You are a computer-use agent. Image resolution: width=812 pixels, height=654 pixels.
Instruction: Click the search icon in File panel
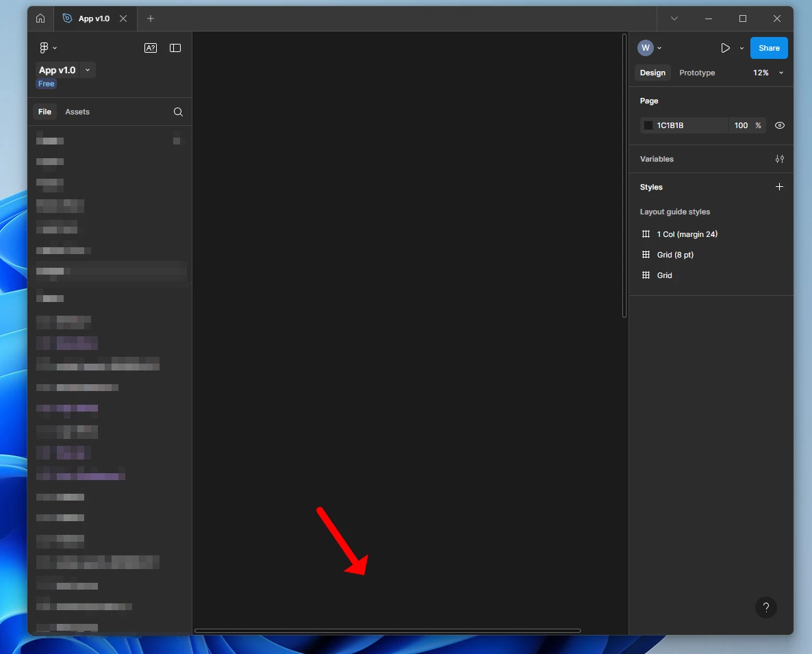(x=178, y=112)
